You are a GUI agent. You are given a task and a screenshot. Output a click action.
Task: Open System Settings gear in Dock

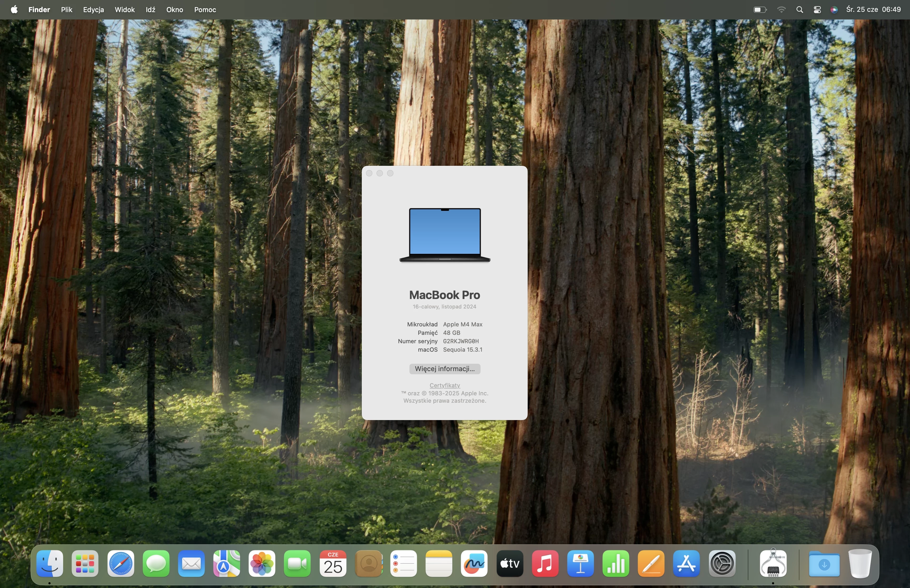[x=722, y=564]
